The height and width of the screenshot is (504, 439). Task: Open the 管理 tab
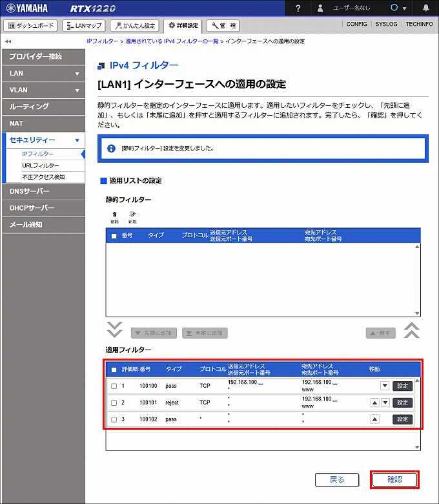pos(223,25)
